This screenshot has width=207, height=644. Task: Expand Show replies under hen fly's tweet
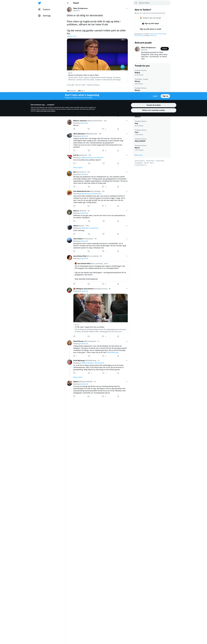pos(78,167)
